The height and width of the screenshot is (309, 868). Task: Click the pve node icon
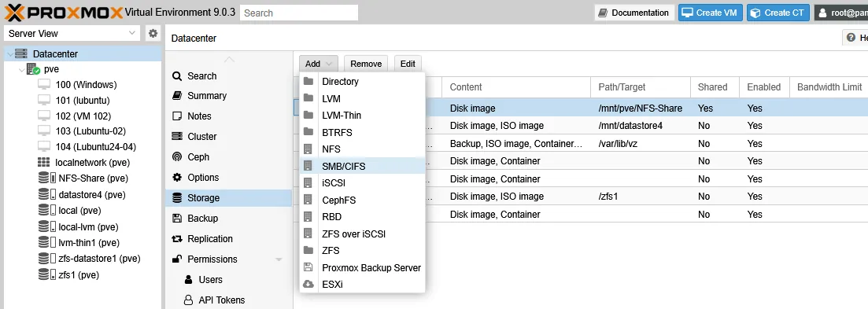tap(33, 69)
